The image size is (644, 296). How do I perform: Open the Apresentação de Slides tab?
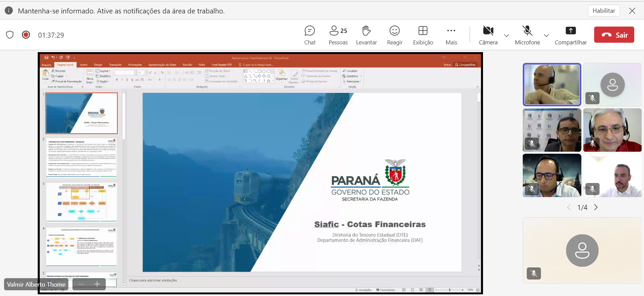[162, 65]
